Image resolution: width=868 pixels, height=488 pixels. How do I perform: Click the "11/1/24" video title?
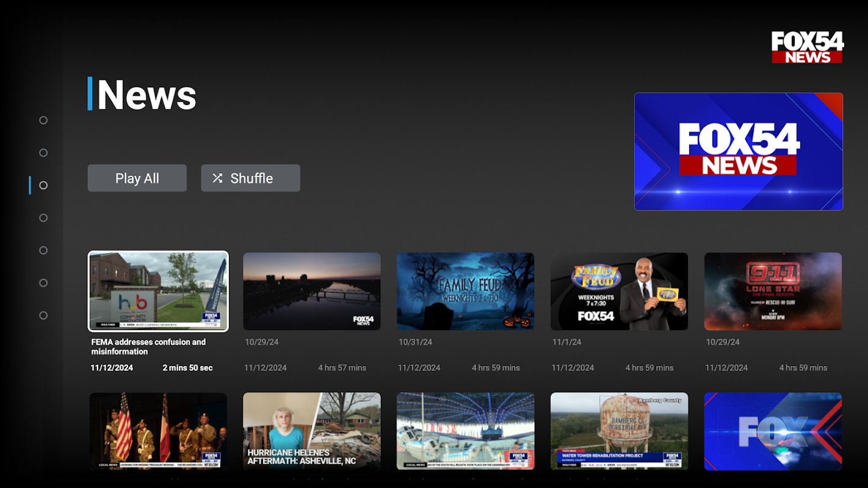[567, 342]
